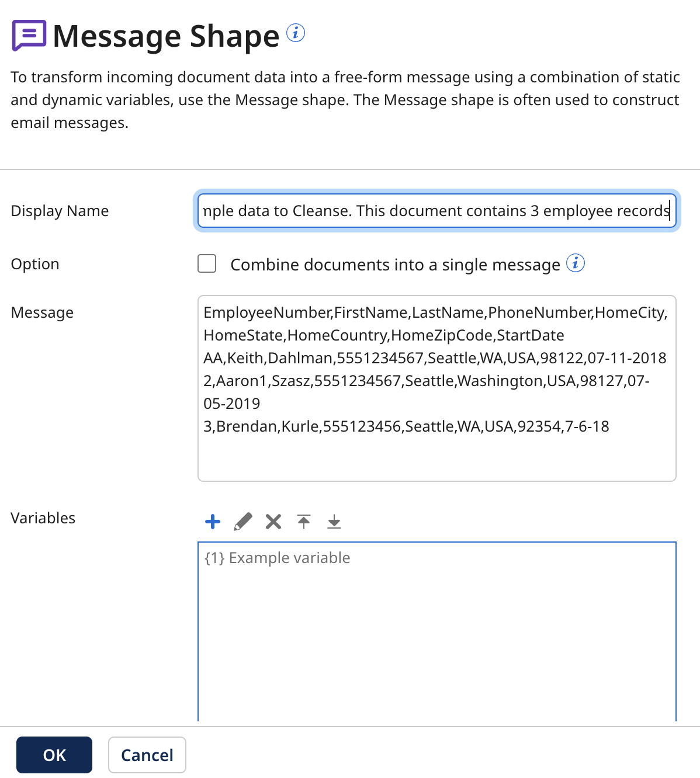This screenshot has width=700, height=778.
Task: Add a new variable with plus icon
Action: click(x=213, y=522)
